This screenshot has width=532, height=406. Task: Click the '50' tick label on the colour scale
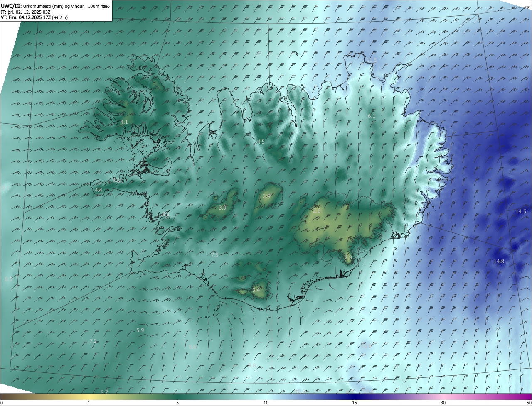529,403
